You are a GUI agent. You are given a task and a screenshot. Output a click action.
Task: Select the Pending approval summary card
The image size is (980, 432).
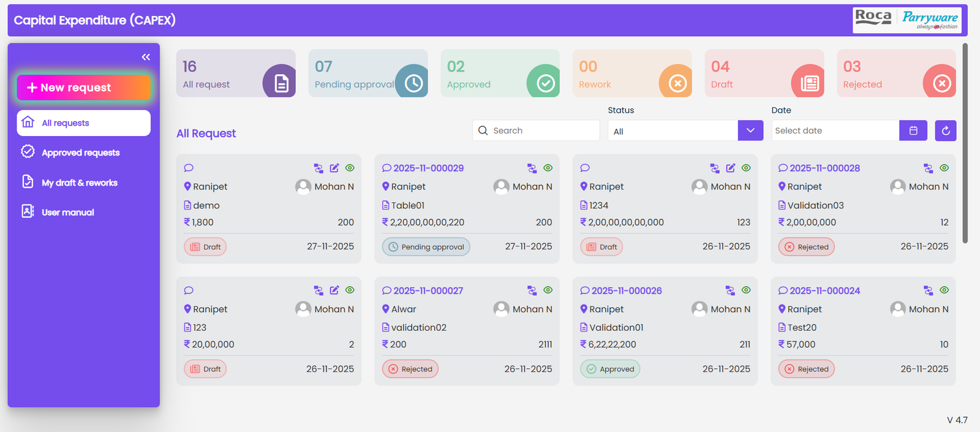(368, 74)
